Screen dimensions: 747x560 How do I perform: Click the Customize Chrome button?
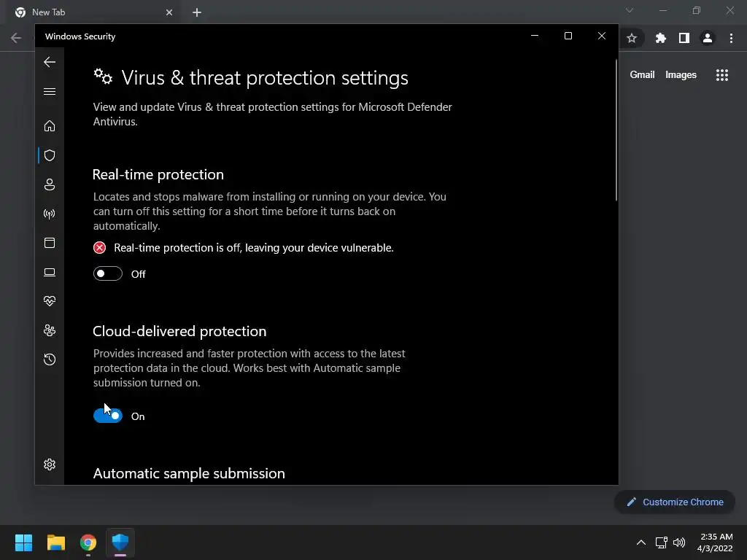(x=675, y=502)
